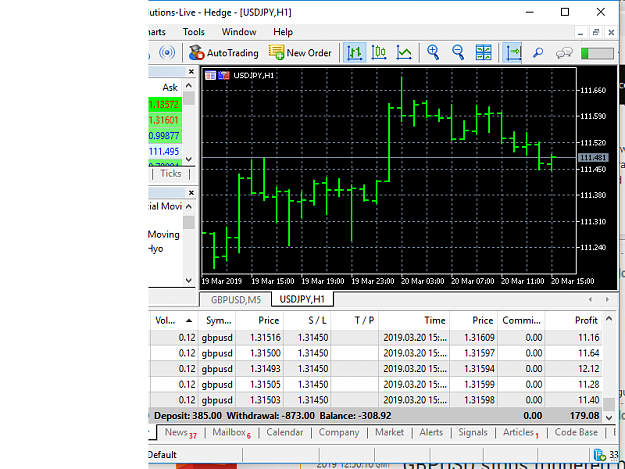Open the Mailbox tab
This screenshot has width=625, height=469.
tap(231, 433)
